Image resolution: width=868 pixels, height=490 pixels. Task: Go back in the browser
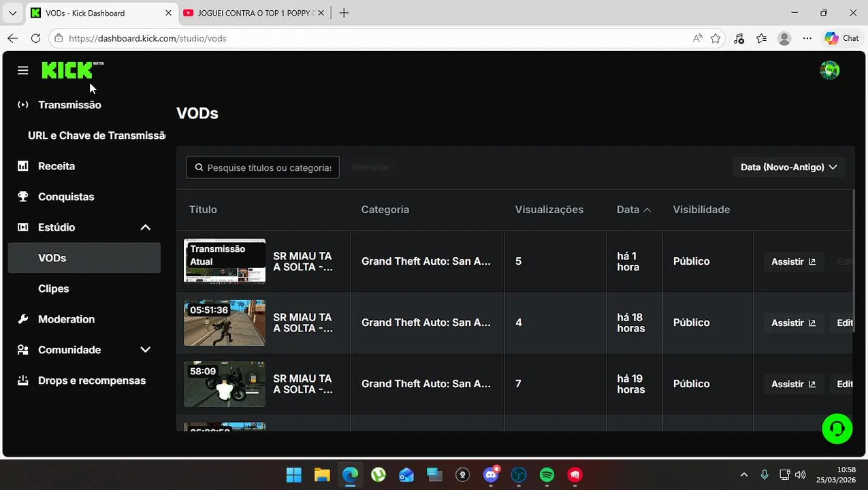[x=12, y=38]
